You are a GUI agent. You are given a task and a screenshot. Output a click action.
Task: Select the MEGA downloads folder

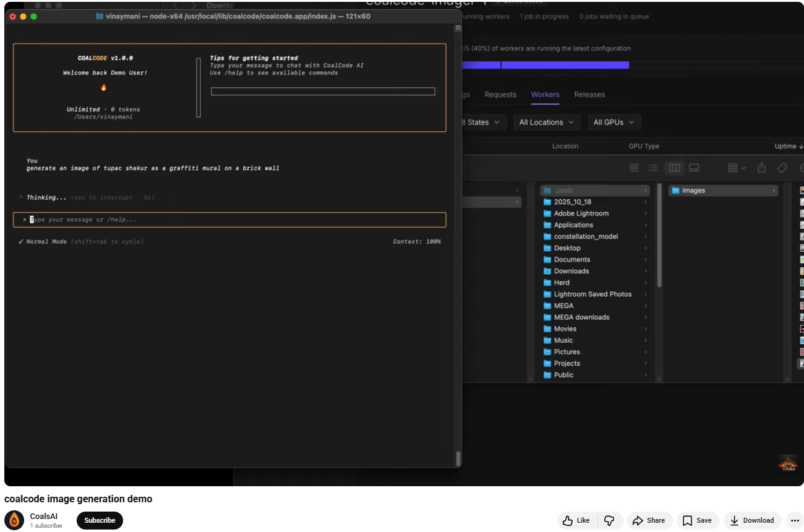click(x=595, y=317)
